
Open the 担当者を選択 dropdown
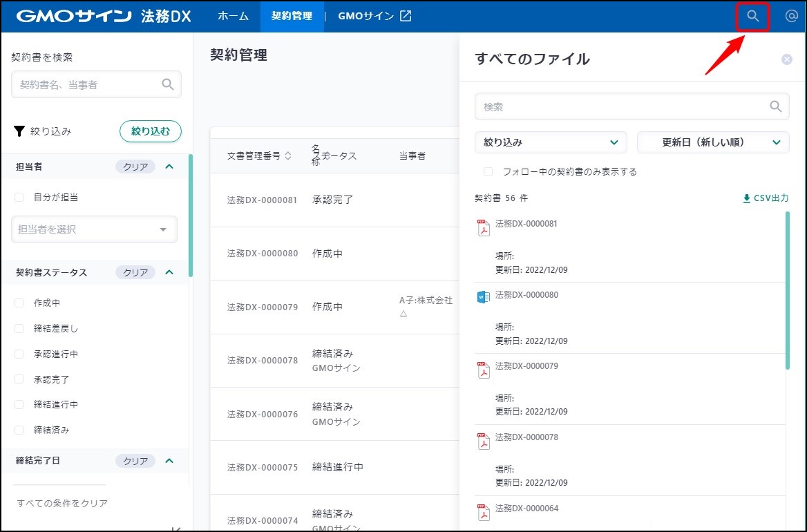click(94, 229)
